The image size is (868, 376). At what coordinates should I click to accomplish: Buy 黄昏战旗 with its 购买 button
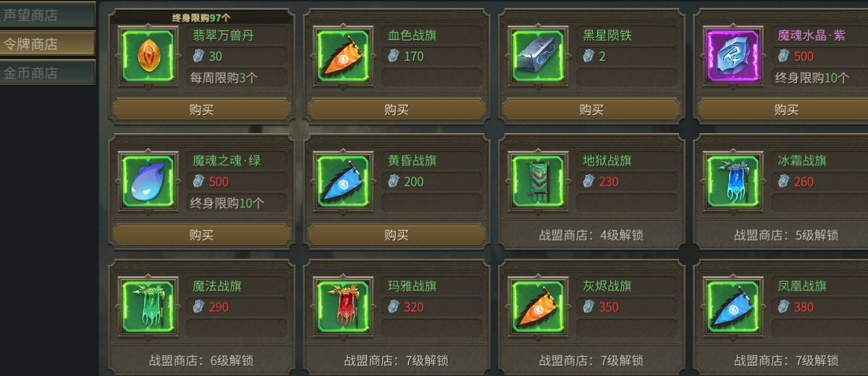click(397, 235)
